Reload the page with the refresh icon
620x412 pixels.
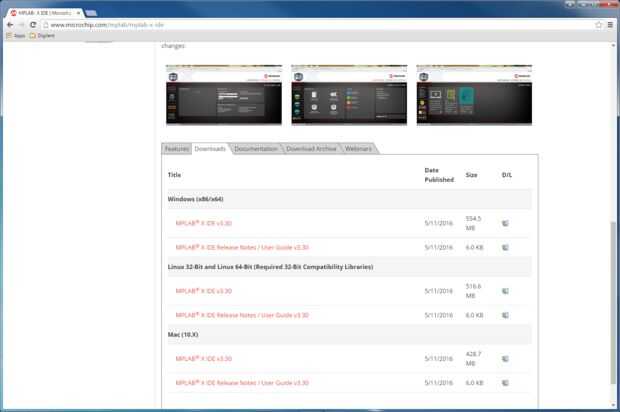(x=33, y=25)
